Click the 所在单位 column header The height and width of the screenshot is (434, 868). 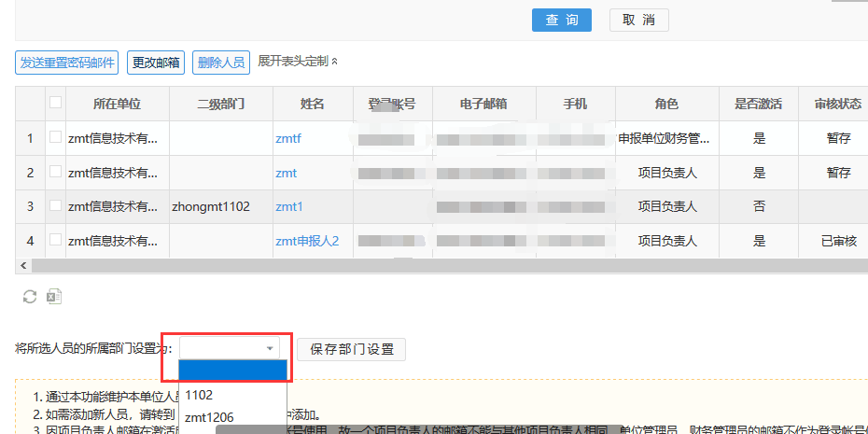point(118,104)
